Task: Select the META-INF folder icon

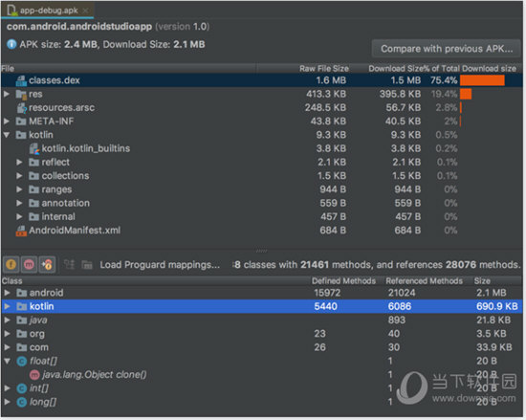Action: coord(21,122)
